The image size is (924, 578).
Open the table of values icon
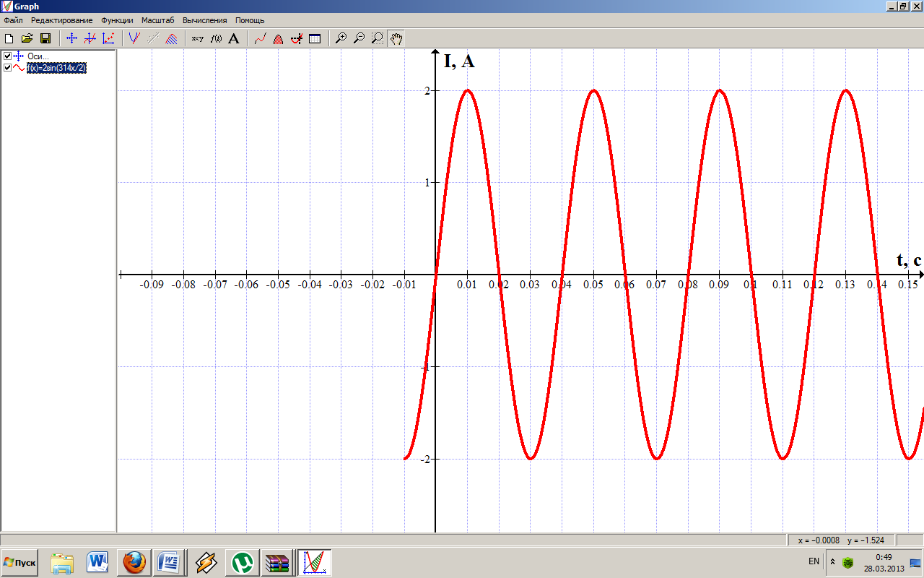(x=315, y=39)
